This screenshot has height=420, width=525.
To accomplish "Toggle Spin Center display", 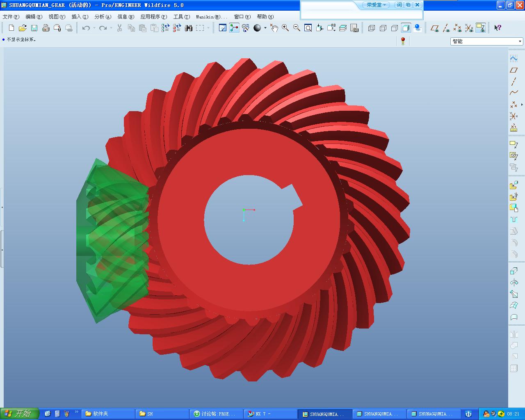I will pyautogui.click(x=234, y=28).
